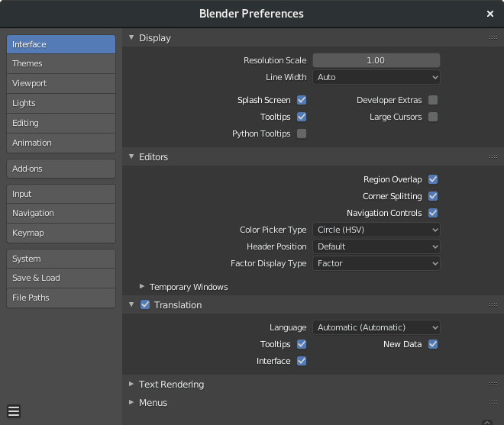
Task: Disable Region Overlap
Action: tap(433, 179)
